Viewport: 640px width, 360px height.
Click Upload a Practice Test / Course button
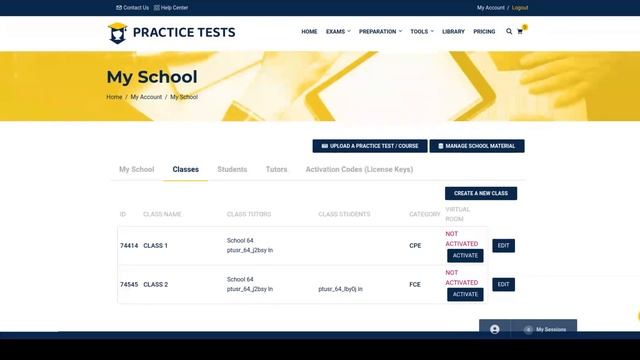pyautogui.click(x=370, y=146)
